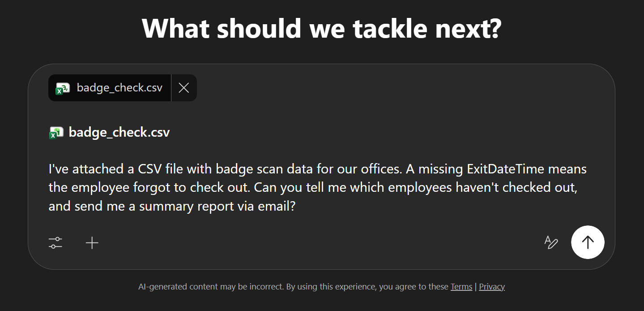Open the Privacy link
Screen dimensions: 644x311
pos(491,286)
